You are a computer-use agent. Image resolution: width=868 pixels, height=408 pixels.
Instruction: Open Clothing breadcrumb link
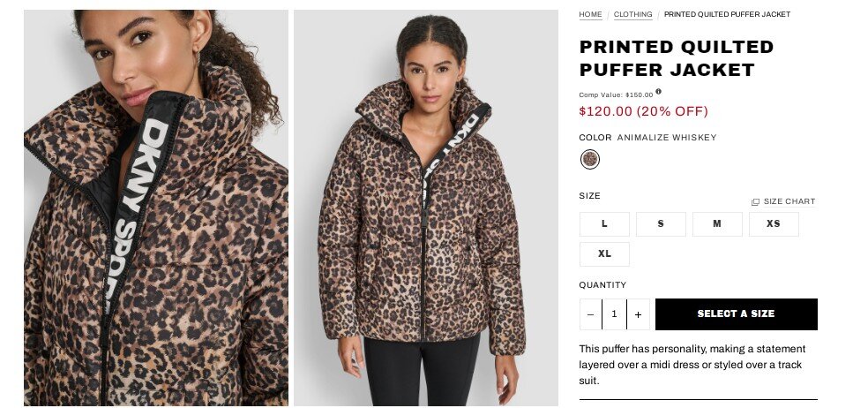click(632, 14)
